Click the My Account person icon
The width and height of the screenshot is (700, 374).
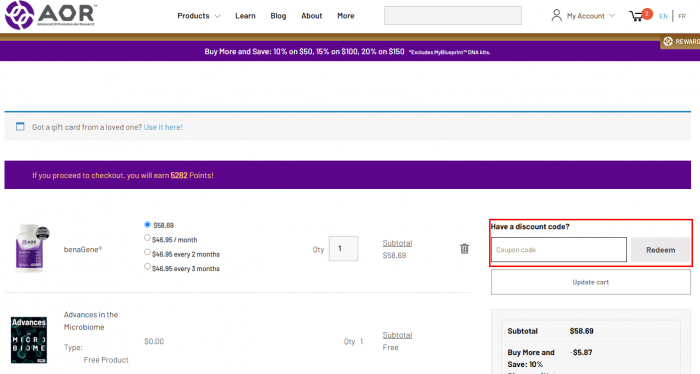coord(556,16)
